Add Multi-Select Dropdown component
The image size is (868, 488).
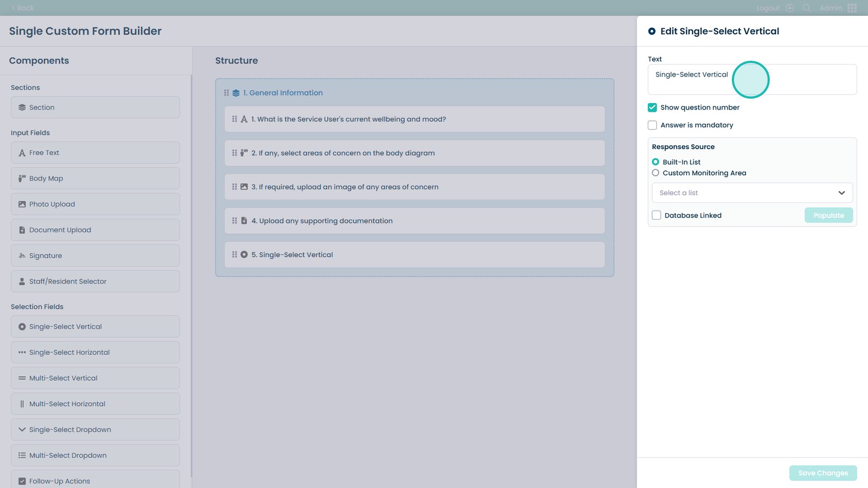95,455
